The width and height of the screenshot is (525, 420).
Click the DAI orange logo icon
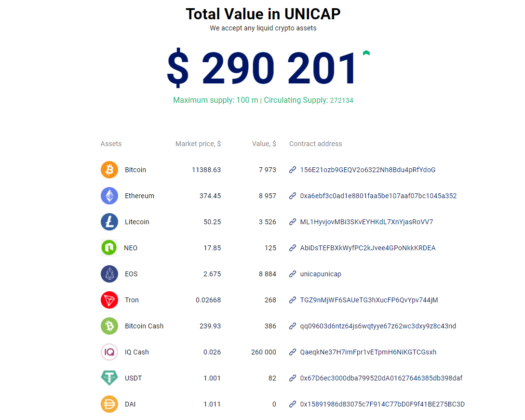pyautogui.click(x=109, y=404)
